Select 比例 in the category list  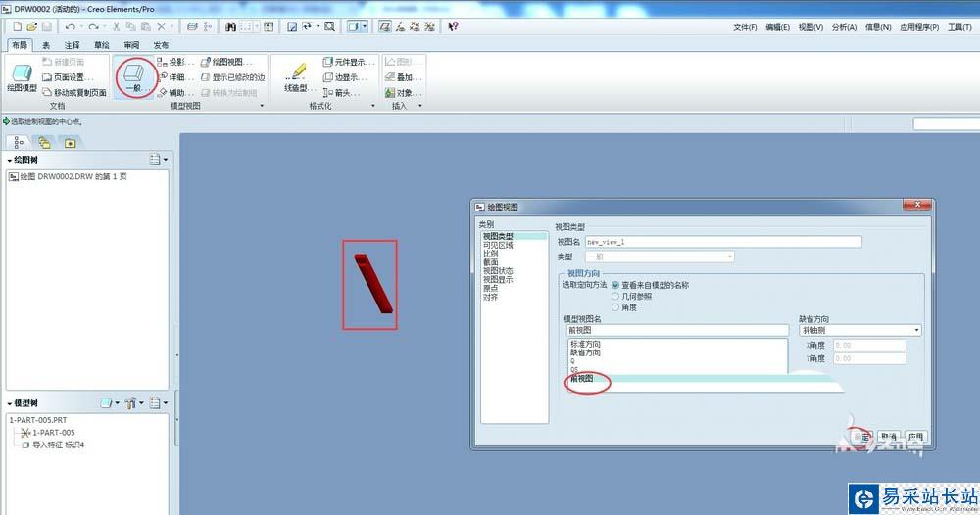click(x=491, y=254)
